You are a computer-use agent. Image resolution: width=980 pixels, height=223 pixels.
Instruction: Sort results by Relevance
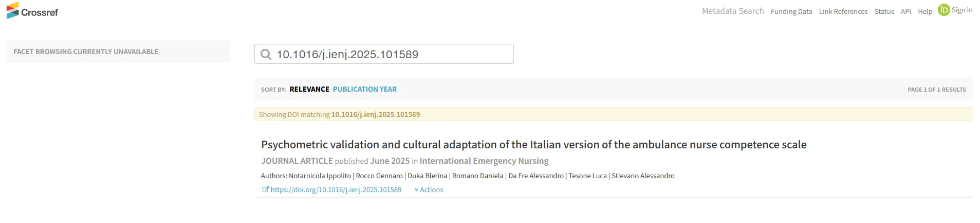pyautogui.click(x=309, y=89)
